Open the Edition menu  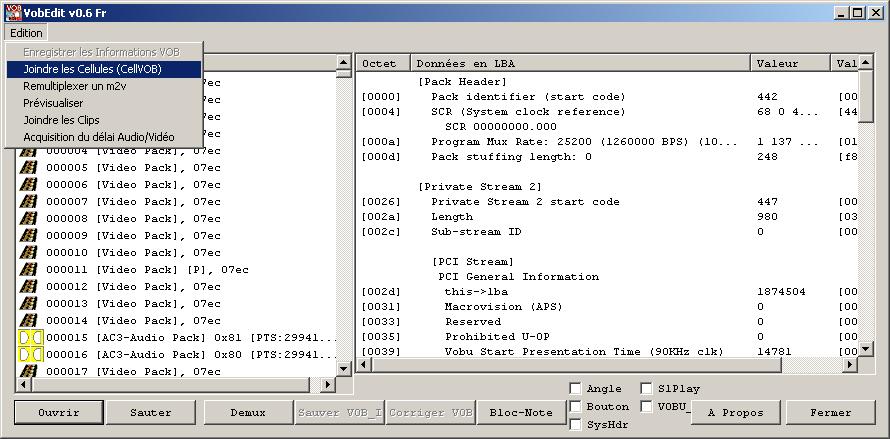click(27, 33)
